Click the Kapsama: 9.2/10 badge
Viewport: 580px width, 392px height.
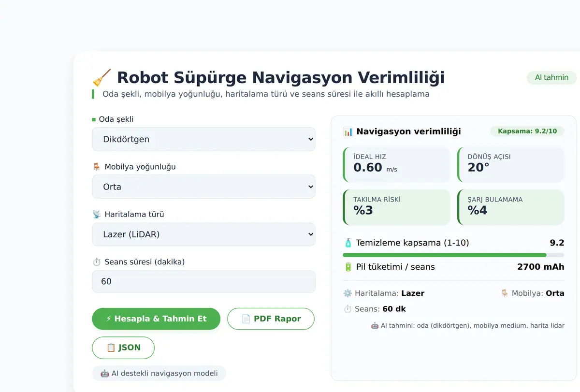(x=527, y=131)
